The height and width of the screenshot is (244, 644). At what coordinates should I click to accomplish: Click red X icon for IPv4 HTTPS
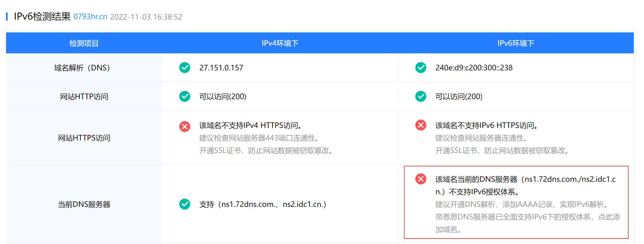(x=185, y=127)
